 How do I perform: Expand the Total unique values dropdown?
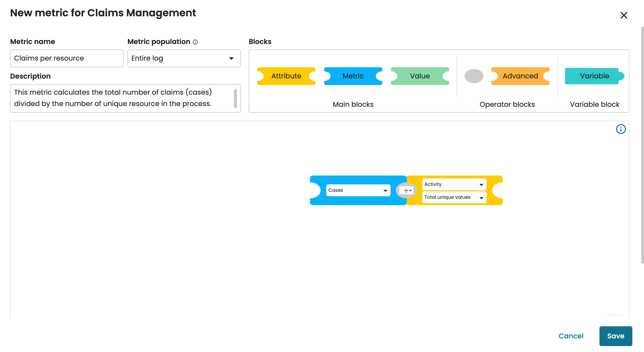[x=454, y=197]
